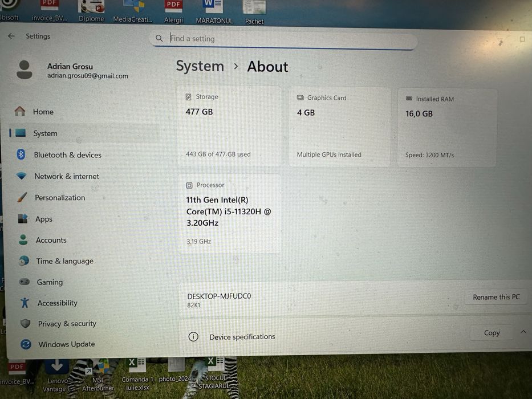The height and width of the screenshot is (399, 532).
Task: Click System in the breadcrumb
Action: [x=200, y=66]
